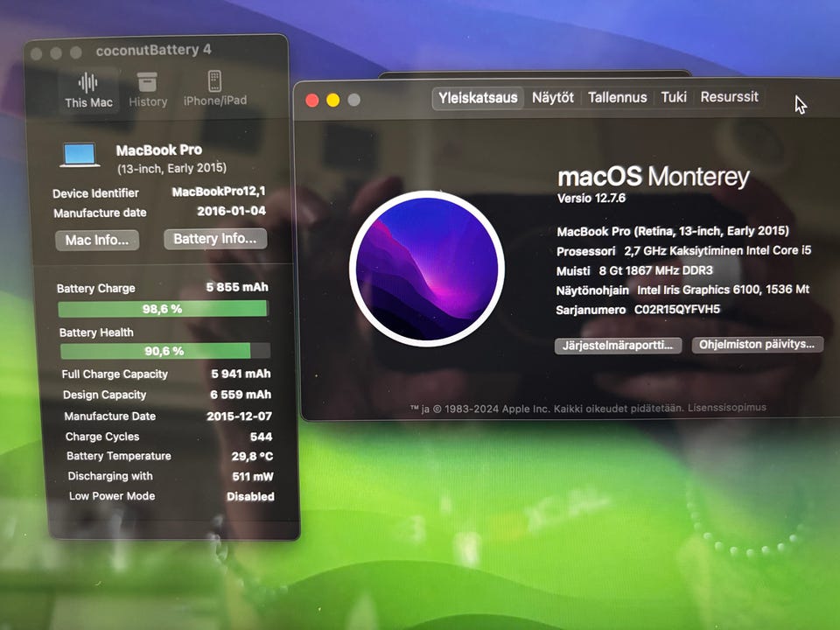Switch to the Tuki tab
Viewport: 840px width, 630px height.
(674, 97)
